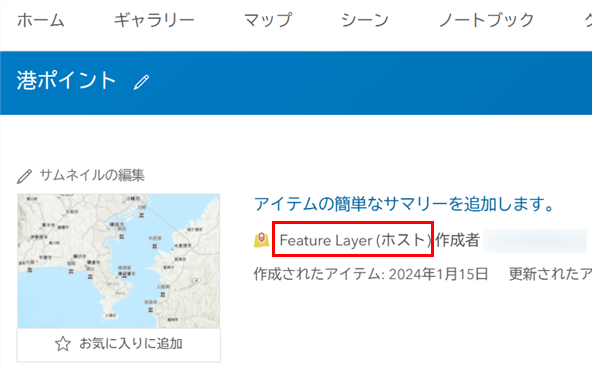Viewport: 592px width, 369px height.
Task: Click the 港ポイント item title
Action: pos(66,80)
